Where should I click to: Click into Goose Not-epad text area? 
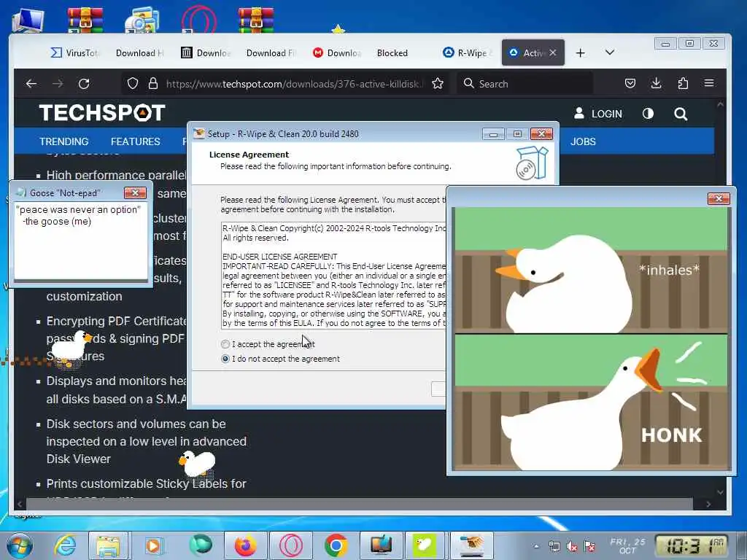click(81, 241)
